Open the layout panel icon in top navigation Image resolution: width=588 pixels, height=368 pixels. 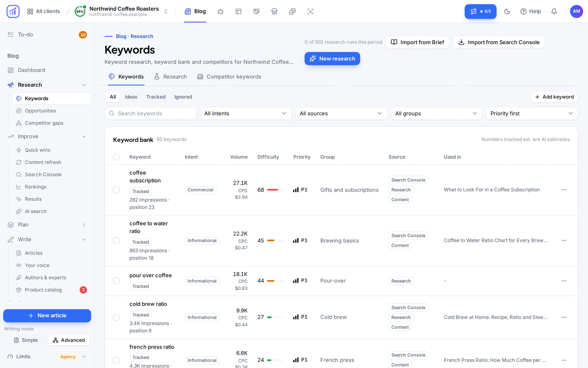tap(239, 11)
